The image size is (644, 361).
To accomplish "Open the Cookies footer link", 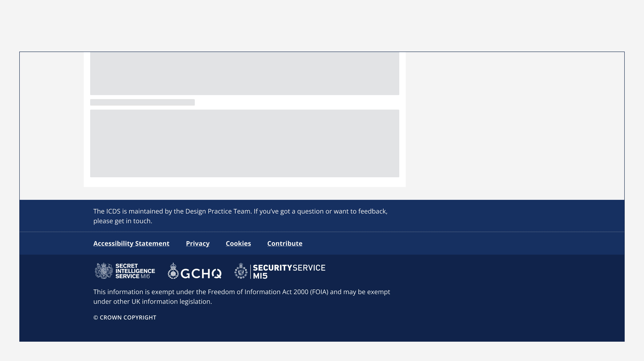I will click(238, 243).
